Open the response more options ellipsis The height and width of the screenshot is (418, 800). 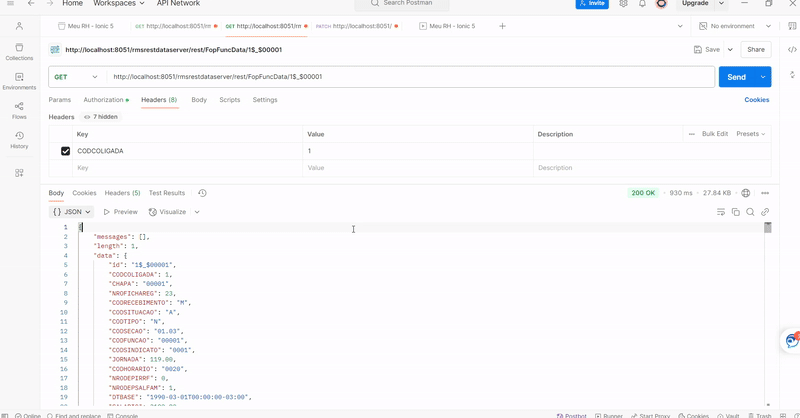pyautogui.click(x=765, y=193)
